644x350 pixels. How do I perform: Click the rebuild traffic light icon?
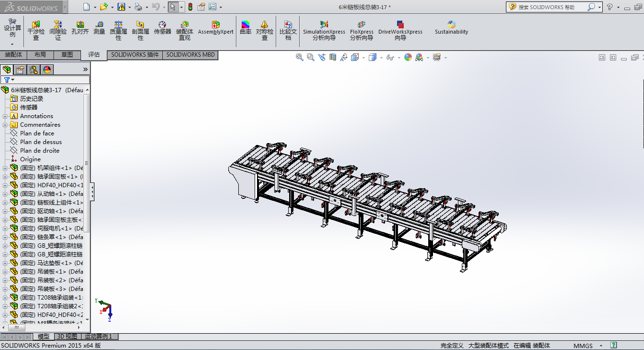coord(190,7)
